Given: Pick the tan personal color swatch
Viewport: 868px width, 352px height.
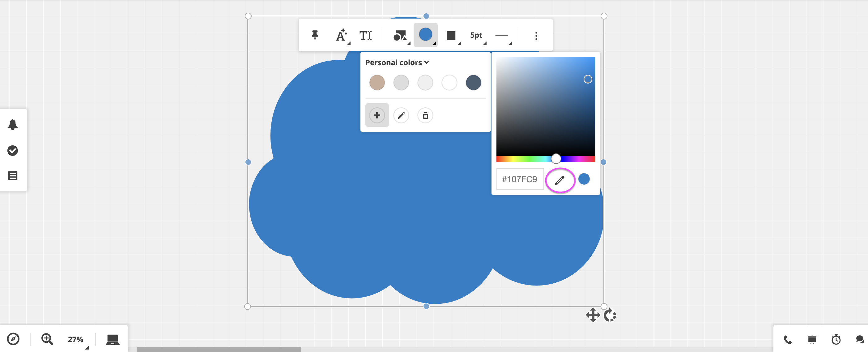Looking at the screenshot, I should click(x=377, y=83).
